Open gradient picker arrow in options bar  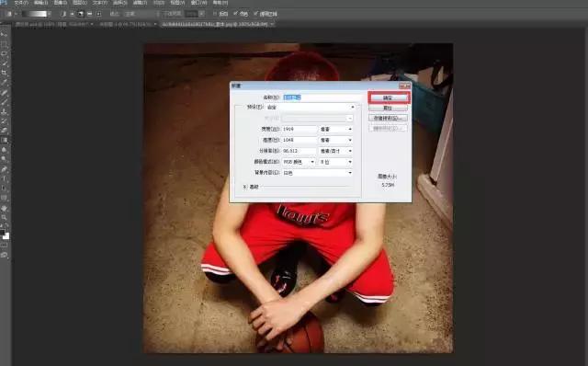click(49, 14)
